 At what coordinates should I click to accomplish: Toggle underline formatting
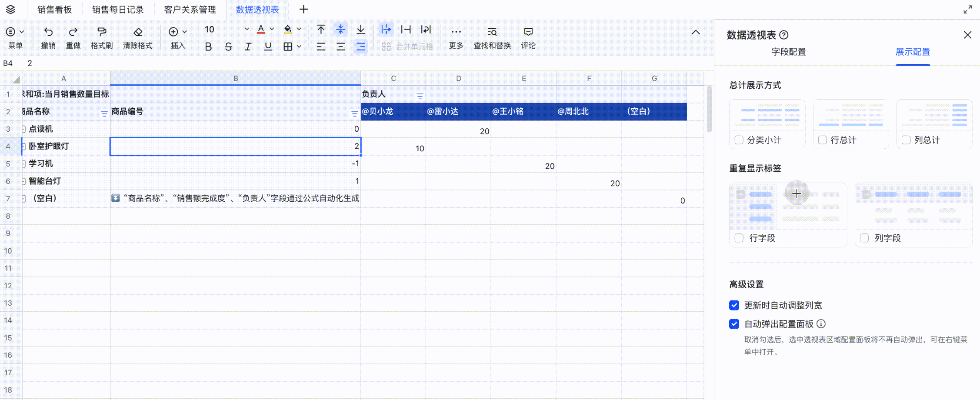[268, 47]
